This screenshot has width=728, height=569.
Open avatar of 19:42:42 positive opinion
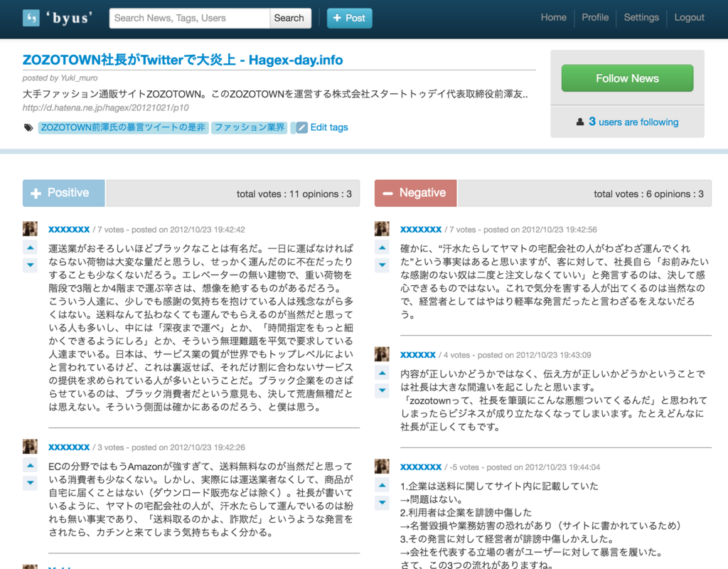pyautogui.click(x=30, y=228)
